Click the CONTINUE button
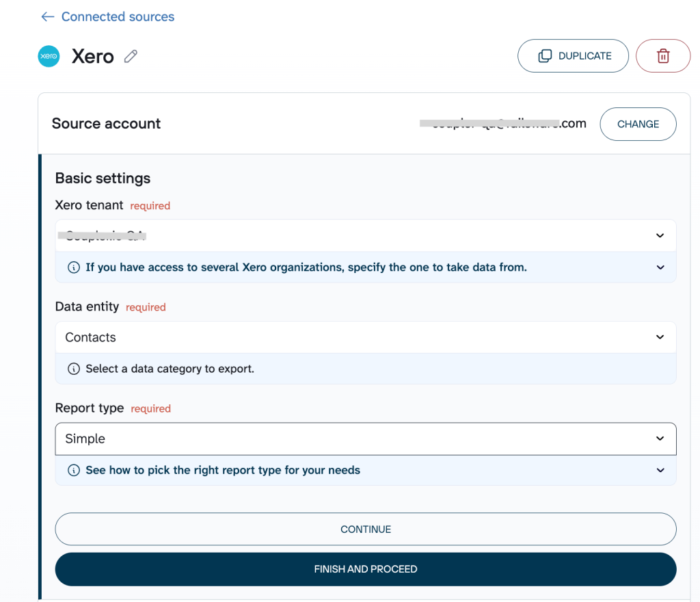This screenshot has width=700, height=602. click(x=365, y=529)
